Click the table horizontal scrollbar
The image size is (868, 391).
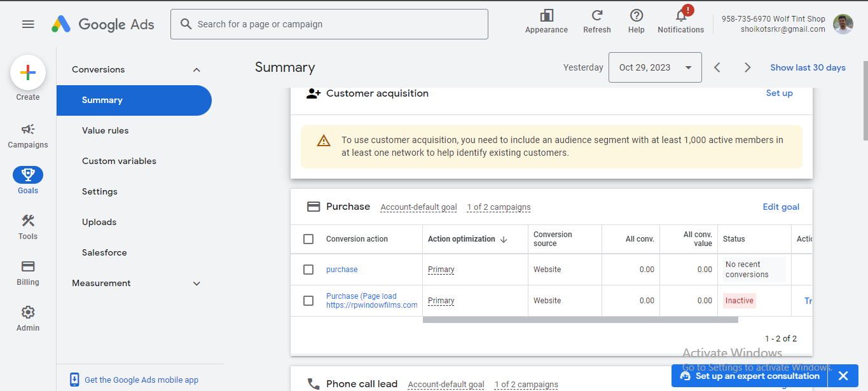click(x=581, y=320)
